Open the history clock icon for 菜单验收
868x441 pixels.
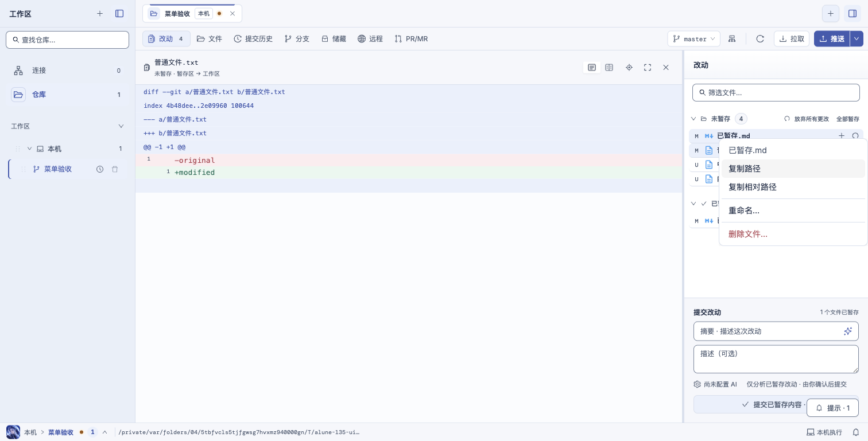tap(100, 169)
